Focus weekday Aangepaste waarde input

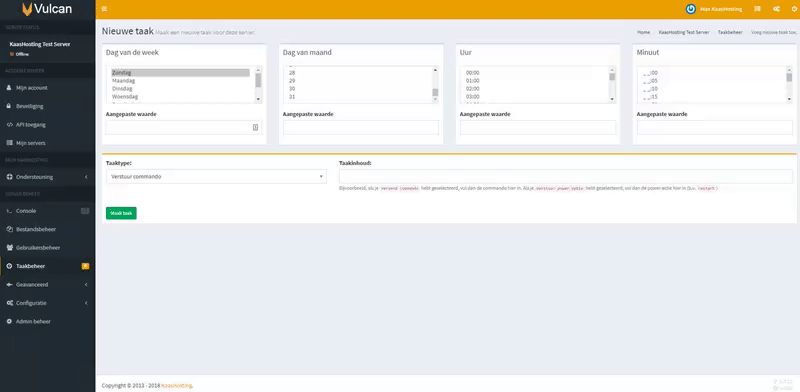pos(184,128)
